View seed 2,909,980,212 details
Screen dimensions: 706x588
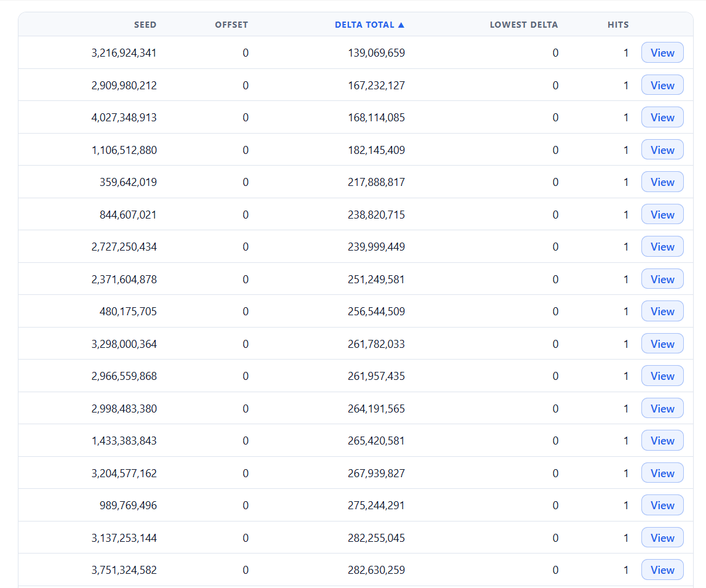tap(662, 85)
